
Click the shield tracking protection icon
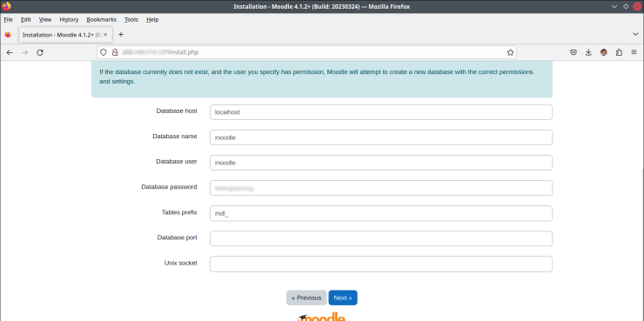click(104, 52)
